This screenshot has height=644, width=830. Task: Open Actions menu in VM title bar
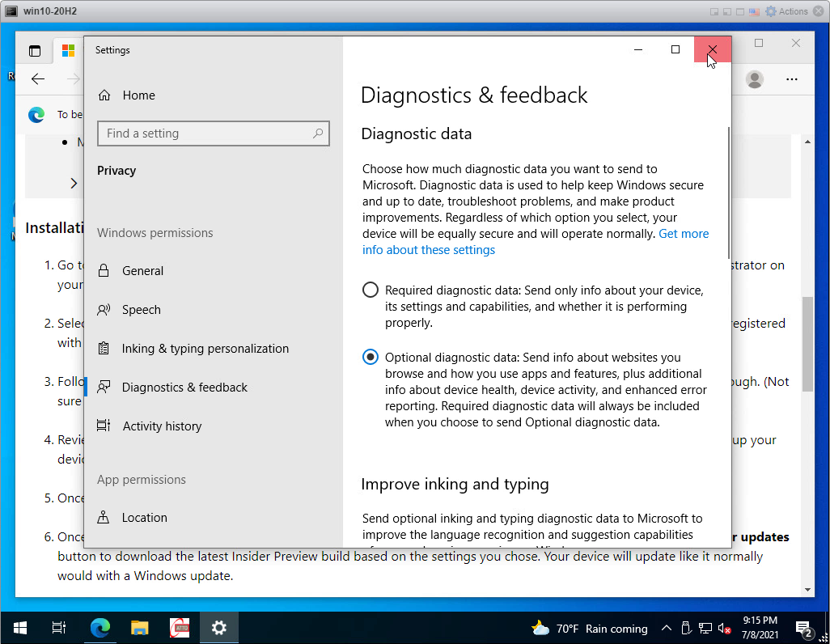pos(786,11)
